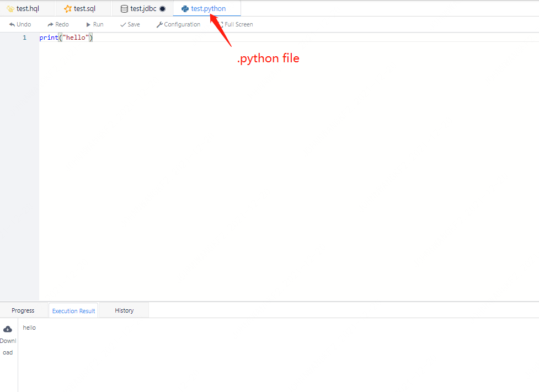Click the print("hello") code line
539x392 pixels.
pyautogui.click(x=66, y=37)
